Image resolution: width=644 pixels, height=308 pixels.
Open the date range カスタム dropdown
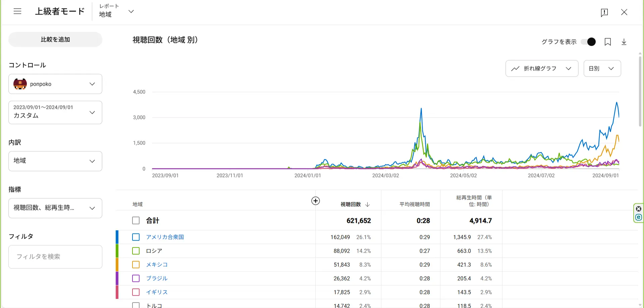tap(55, 113)
